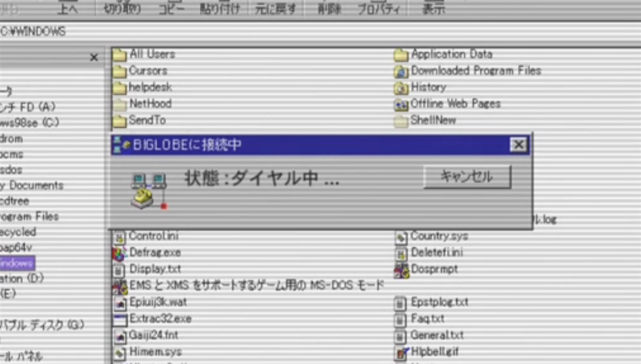The image size is (641, 364).
Task: Close the BIGLOBE connecting dialog
Action: coord(518,145)
